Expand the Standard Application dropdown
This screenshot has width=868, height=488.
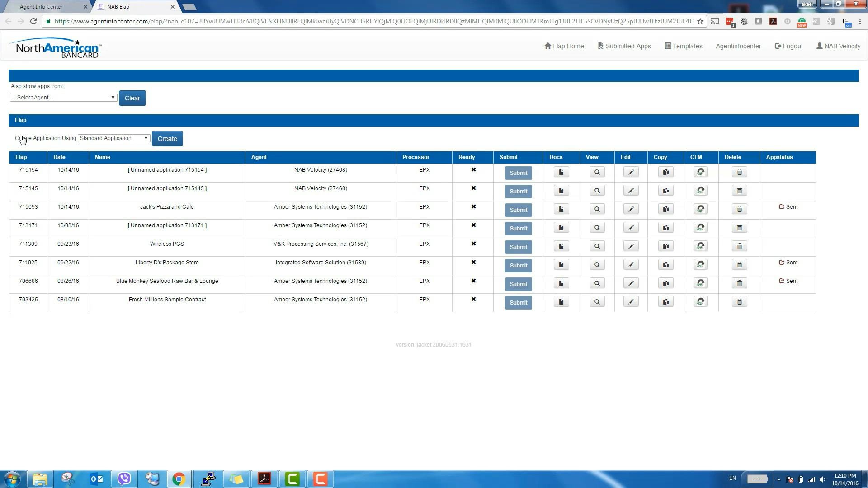tap(113, 138)
